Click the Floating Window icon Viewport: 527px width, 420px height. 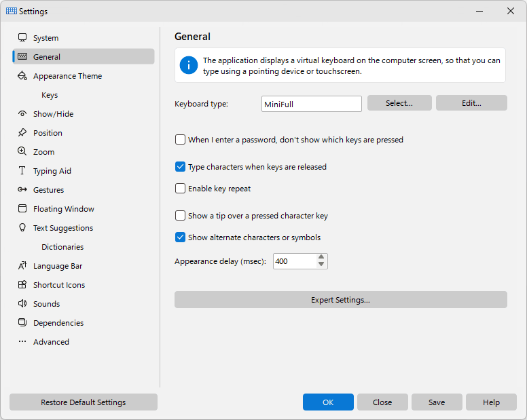point(22,208)
